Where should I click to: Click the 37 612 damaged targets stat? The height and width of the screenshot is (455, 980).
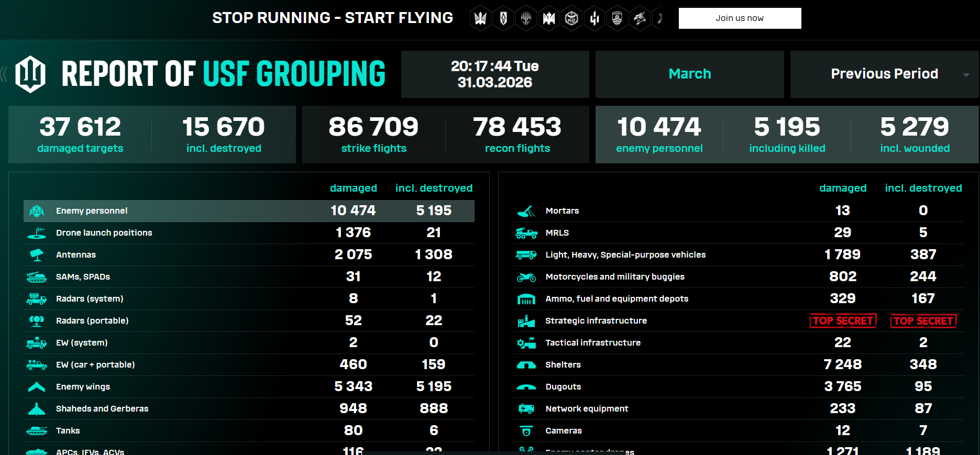[x=80, y=135]
